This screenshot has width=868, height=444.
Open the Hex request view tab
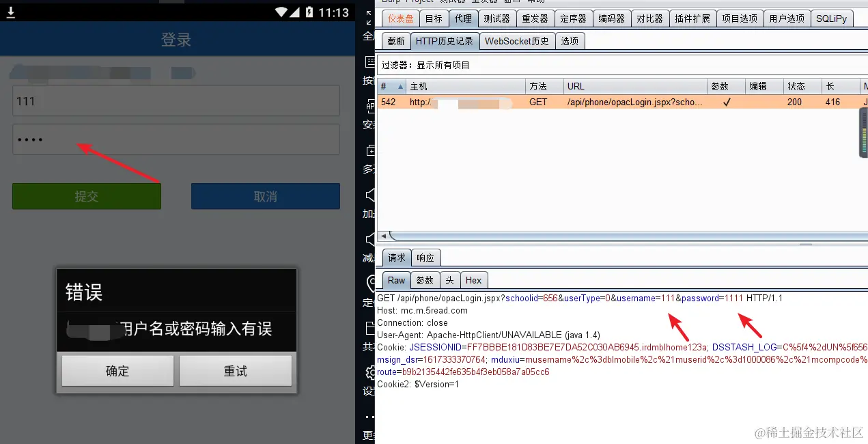coord(474,280)
